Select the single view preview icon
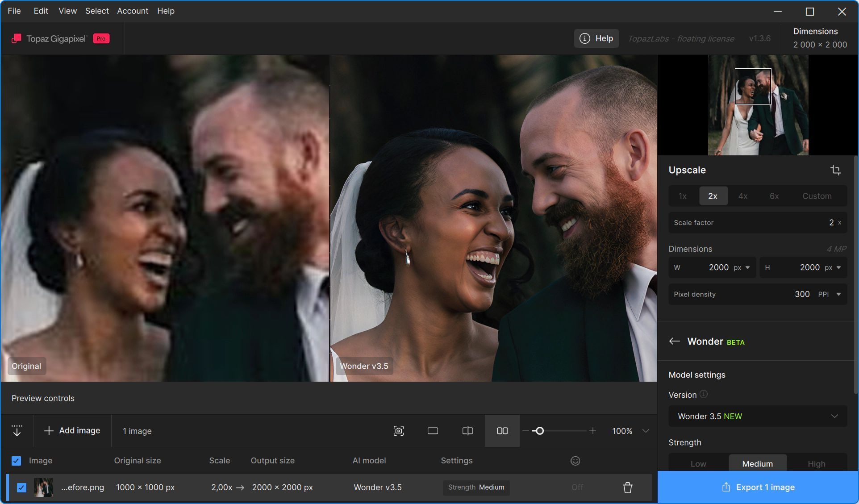859x504 pixels. [x=433, y=431]
